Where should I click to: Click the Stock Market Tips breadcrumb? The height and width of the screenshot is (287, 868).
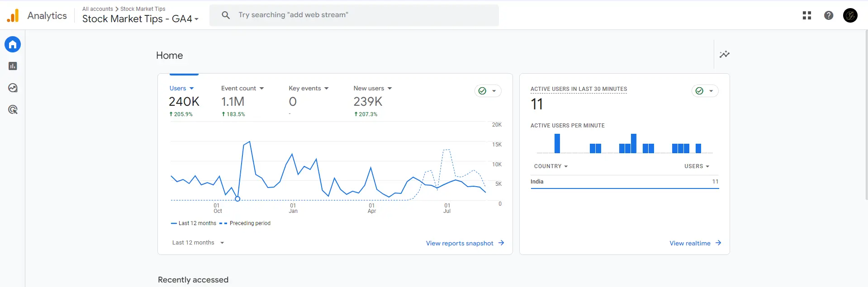[x=143, y=9]
